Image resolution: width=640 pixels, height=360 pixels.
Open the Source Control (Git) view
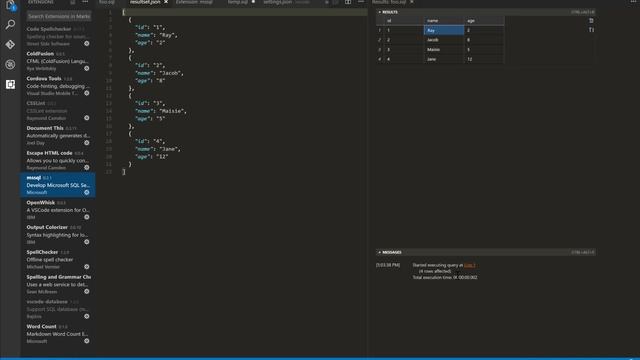point(10,44)
